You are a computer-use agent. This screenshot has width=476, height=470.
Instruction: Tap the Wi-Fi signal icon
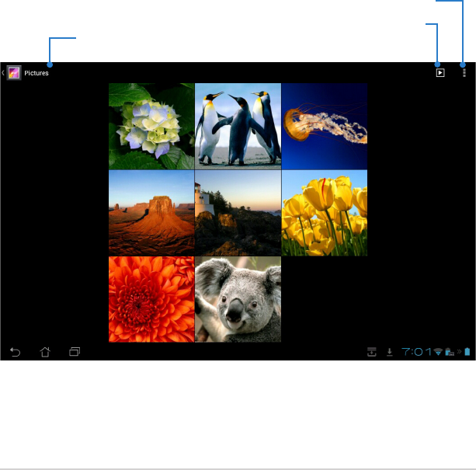click(439, 352)
